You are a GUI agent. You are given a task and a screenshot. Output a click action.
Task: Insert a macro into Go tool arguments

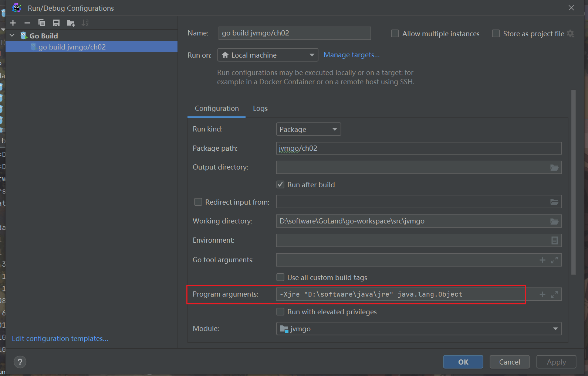tap(542, 260)
